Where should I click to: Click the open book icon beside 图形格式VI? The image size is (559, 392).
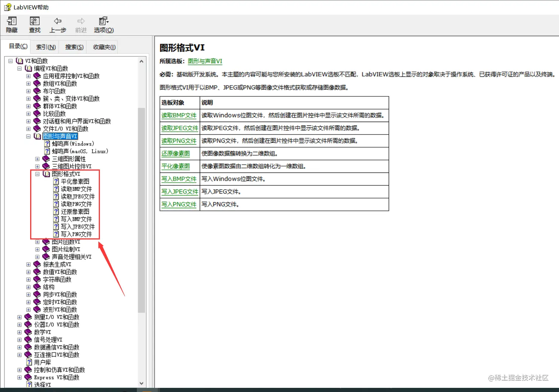coord(47,174)
